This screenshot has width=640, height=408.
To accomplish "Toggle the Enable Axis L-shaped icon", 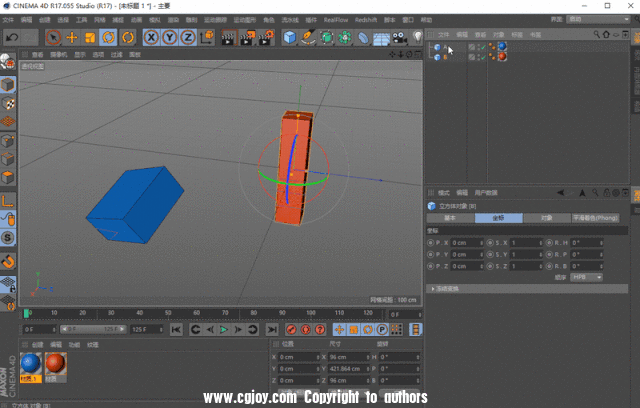I will [x=8, y=201].
